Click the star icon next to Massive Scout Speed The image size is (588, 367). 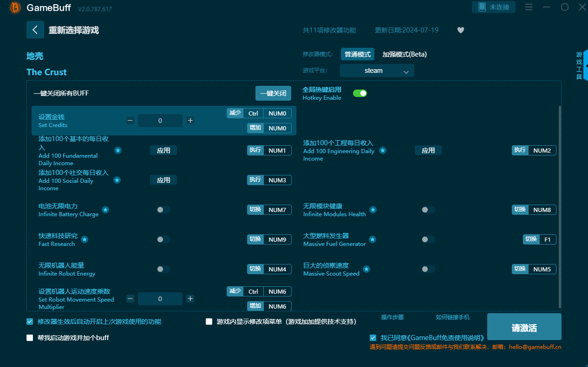pos(366,269)
